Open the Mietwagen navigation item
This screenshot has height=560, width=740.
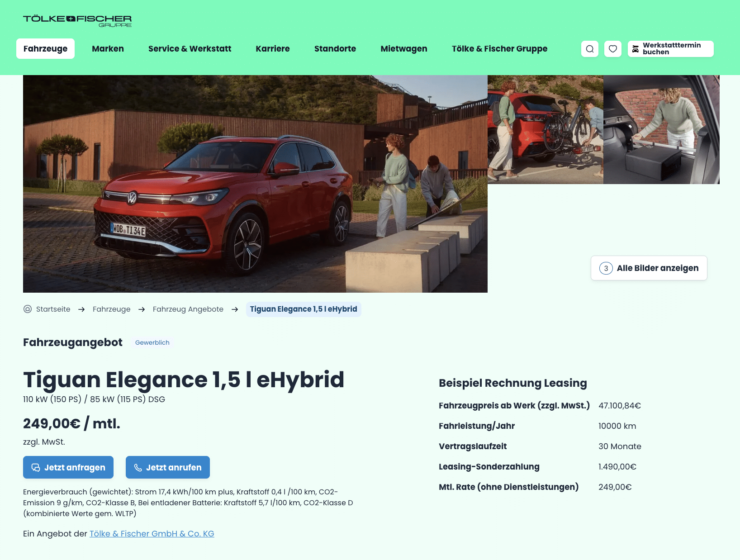[x=404, y=49]
